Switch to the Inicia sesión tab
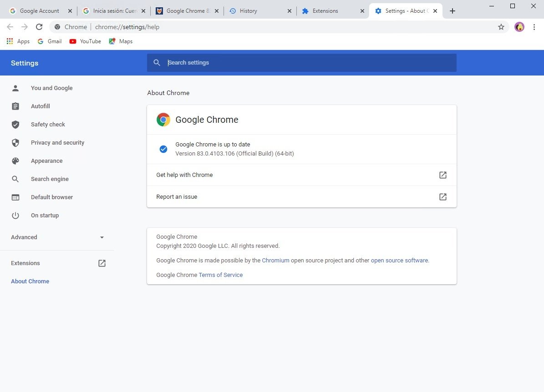The height and width of the screenshot is (392, 544). coord(114,11)
